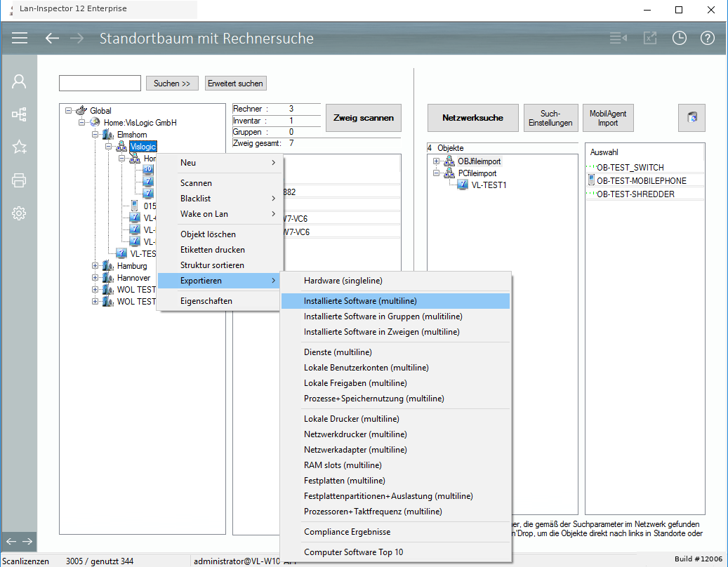Image resolution: width=728 pixels, height=567 pixels.
Task: Collapse the Home:VisLogic GmbH node
Action: click(x=81, y=123)
